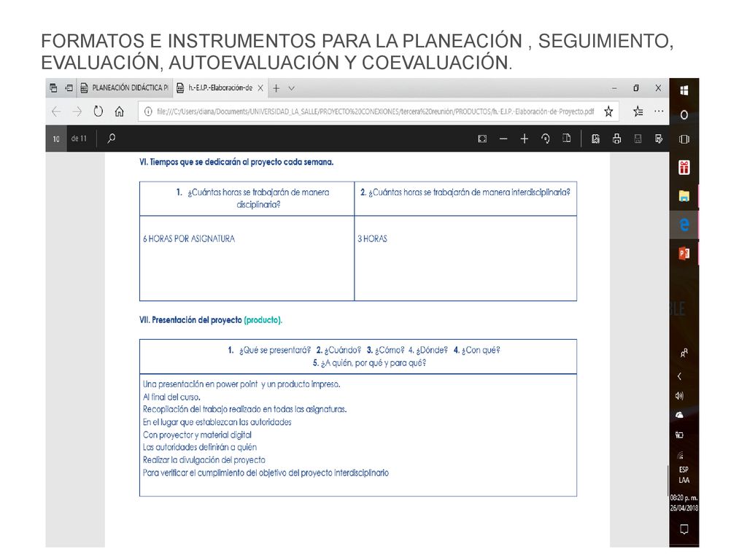Show site information icon in address bar
The image size is (747, 560).
point(148,112)
